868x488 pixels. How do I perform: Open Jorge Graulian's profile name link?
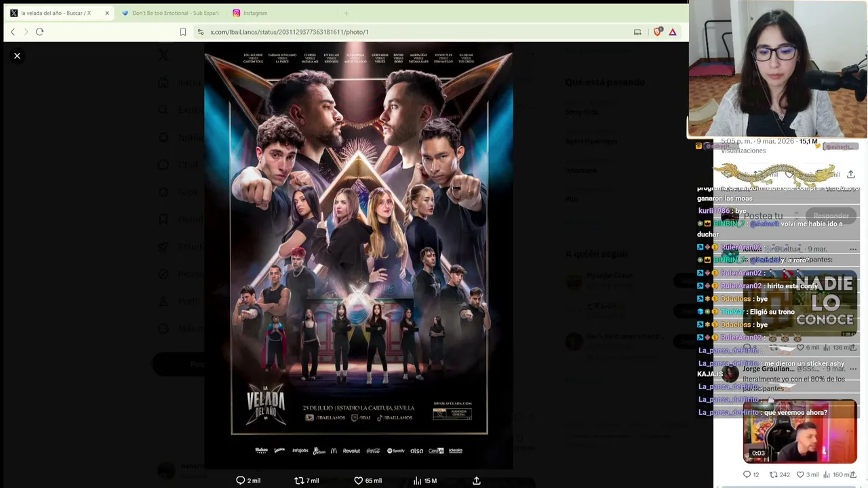tap(768, 369)
